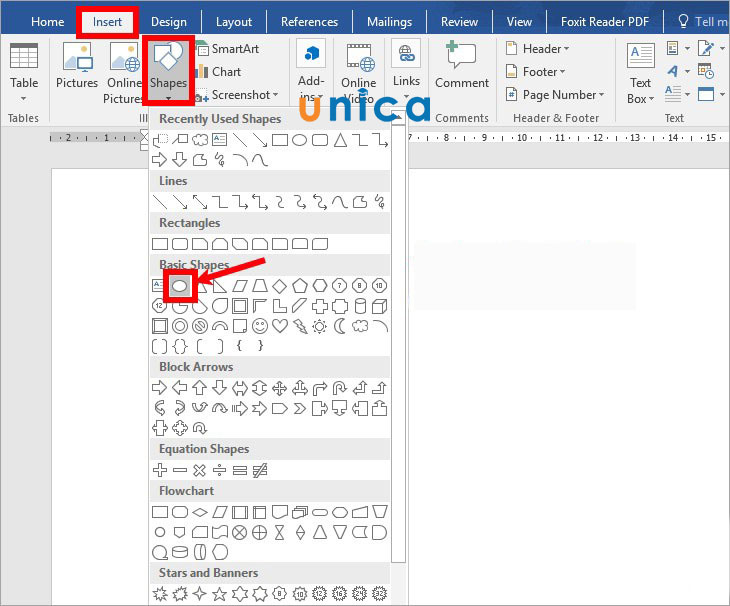Switch to the View tab
This screenshot has height=606, width=730.
tap(519, 22)
